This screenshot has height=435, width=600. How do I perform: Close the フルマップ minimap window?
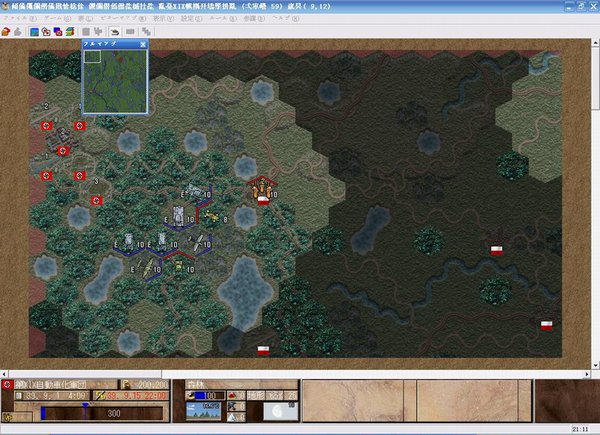(143, 44)
